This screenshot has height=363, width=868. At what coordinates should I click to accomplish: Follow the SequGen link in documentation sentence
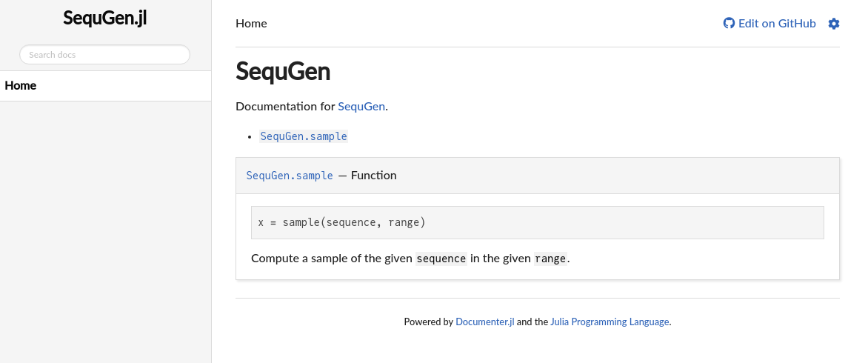coord(361,107)
